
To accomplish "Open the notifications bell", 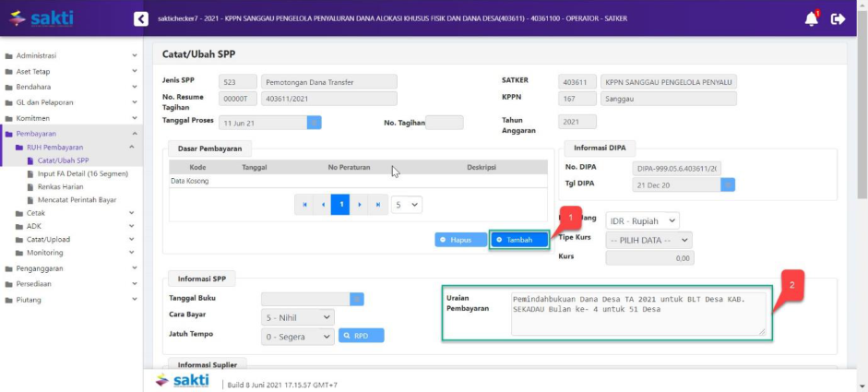I will [812, 18].
